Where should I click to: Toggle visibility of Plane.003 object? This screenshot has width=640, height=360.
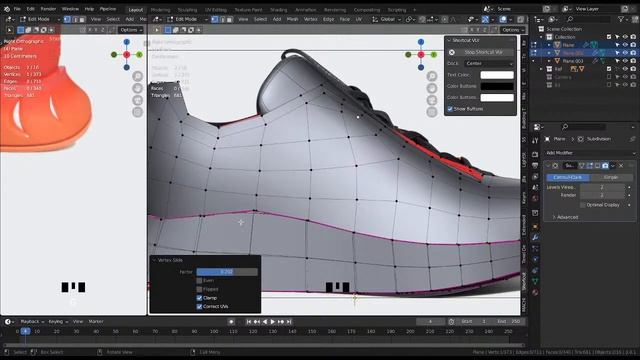point(625,61)
